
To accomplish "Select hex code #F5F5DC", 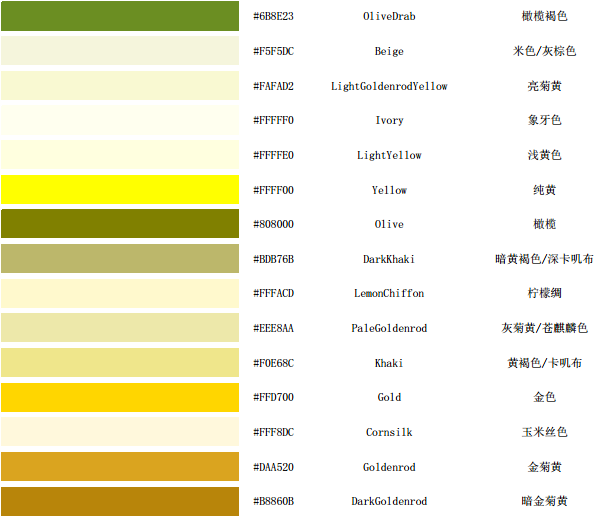I will click(273, 51).
